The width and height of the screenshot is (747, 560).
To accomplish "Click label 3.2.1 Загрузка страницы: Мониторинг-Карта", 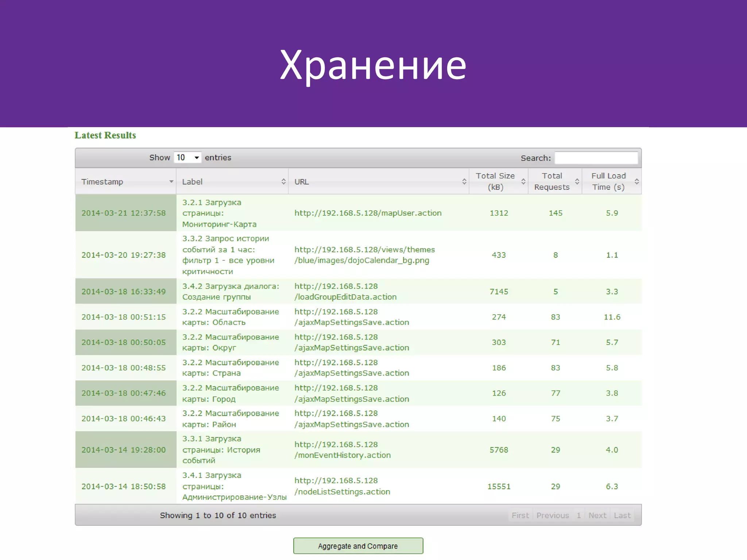I will 219,213.
